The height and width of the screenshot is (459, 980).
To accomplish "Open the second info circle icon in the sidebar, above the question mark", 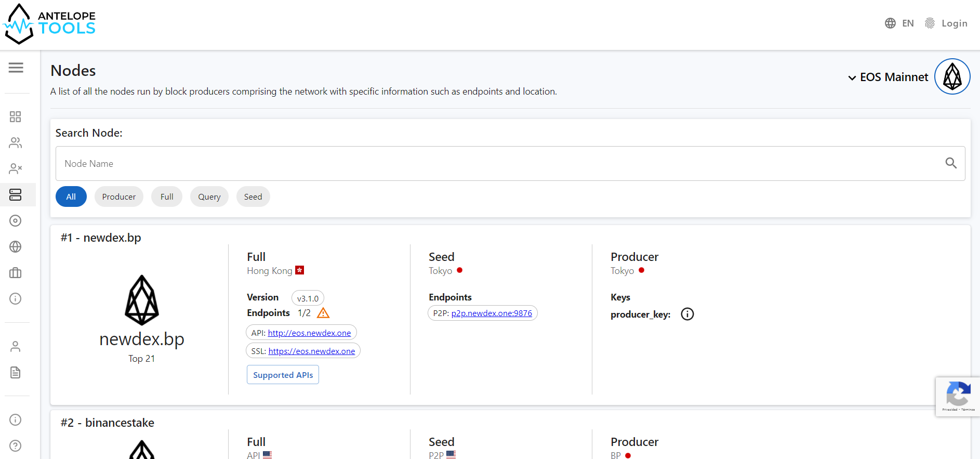I will [x=16, y=419].
